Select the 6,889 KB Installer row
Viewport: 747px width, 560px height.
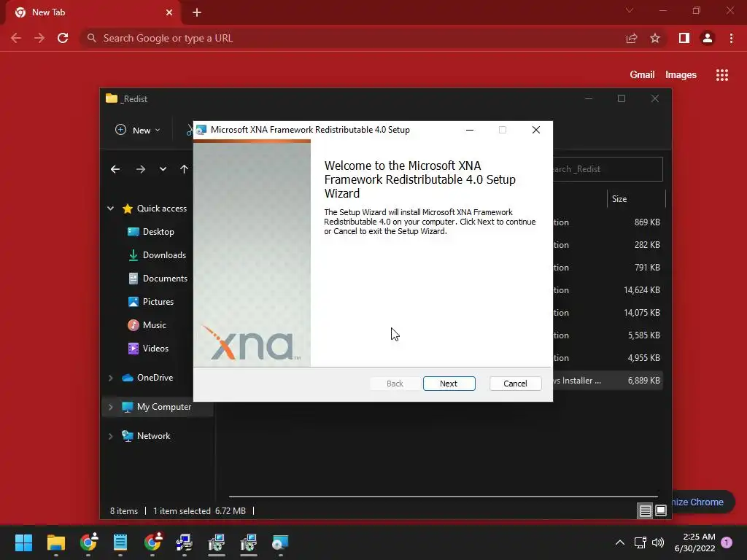tap(608, 381)
